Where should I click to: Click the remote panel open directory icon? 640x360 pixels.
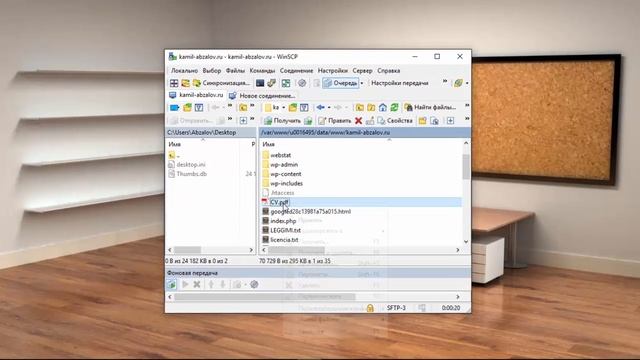(293, 107)
